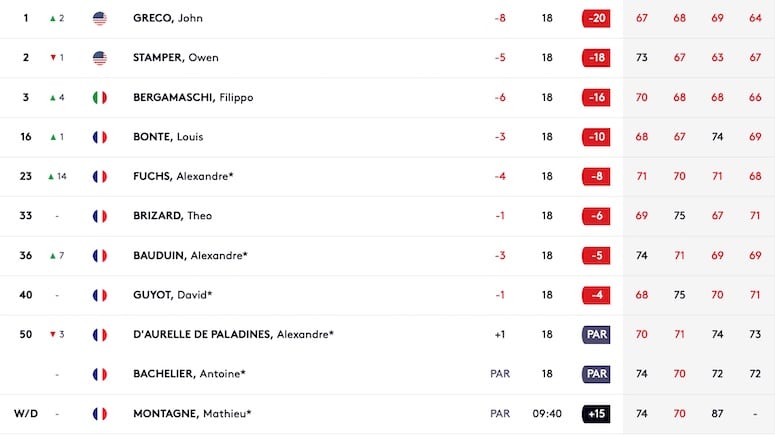Open player BERGAMASCHI, Filippo

tap(193, 97)
